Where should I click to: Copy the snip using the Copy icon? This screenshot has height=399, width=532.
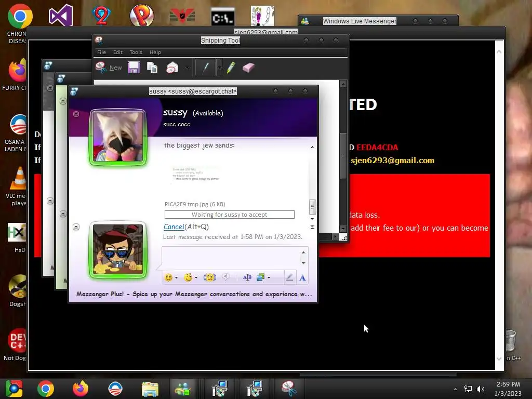coord(152,68)
